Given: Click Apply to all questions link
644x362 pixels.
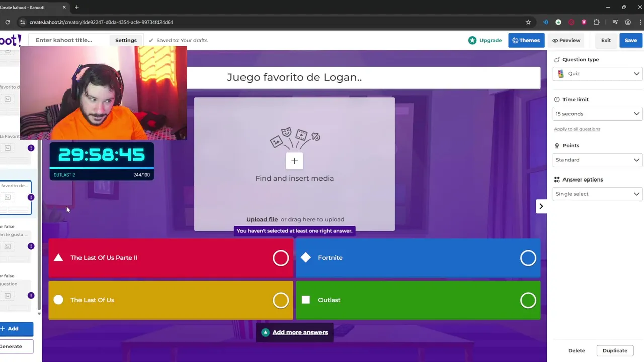Looking at the screenshot, I should [577, 129].
